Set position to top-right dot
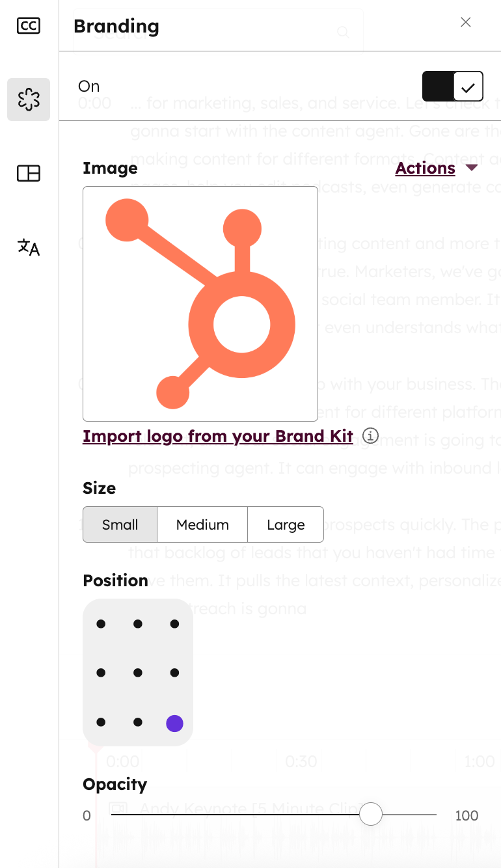This screenshot has height=868, width=501. [174, 624]
